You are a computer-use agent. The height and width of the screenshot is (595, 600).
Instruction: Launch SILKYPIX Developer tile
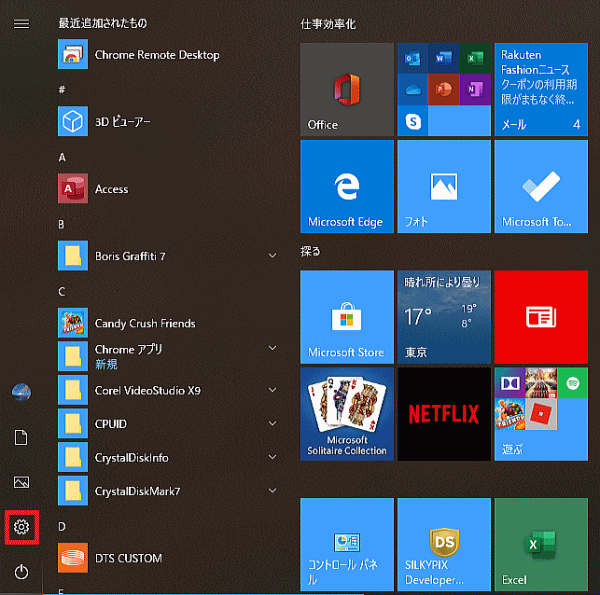pyautogui.click(x=444, y=544)
